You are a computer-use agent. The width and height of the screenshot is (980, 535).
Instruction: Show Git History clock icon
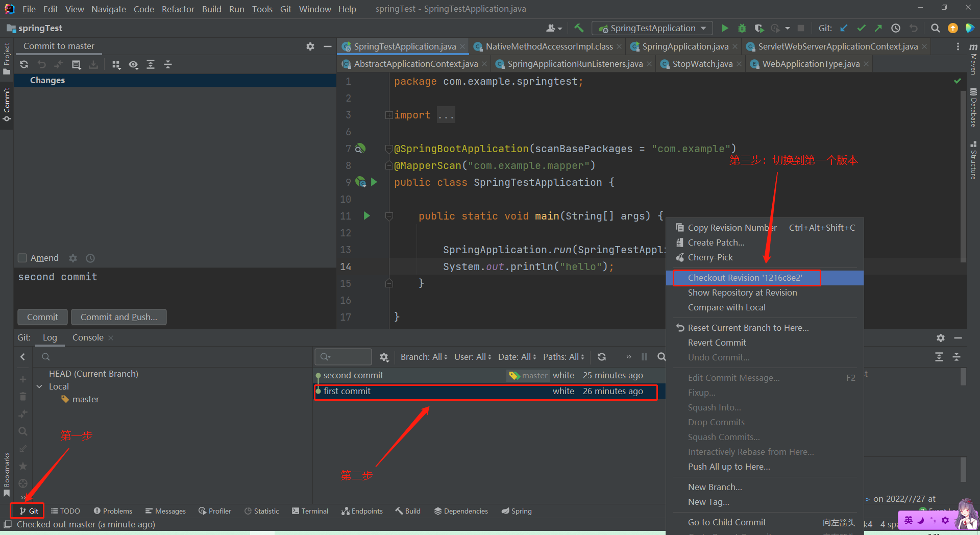(x=896, y=28)
